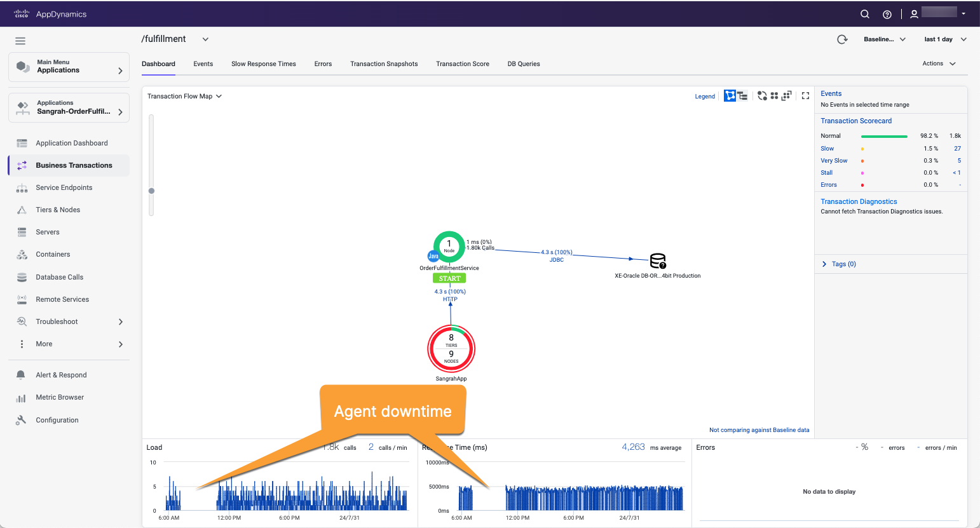Expand the More submenu
Screen dimensions: 980x528
121,344
